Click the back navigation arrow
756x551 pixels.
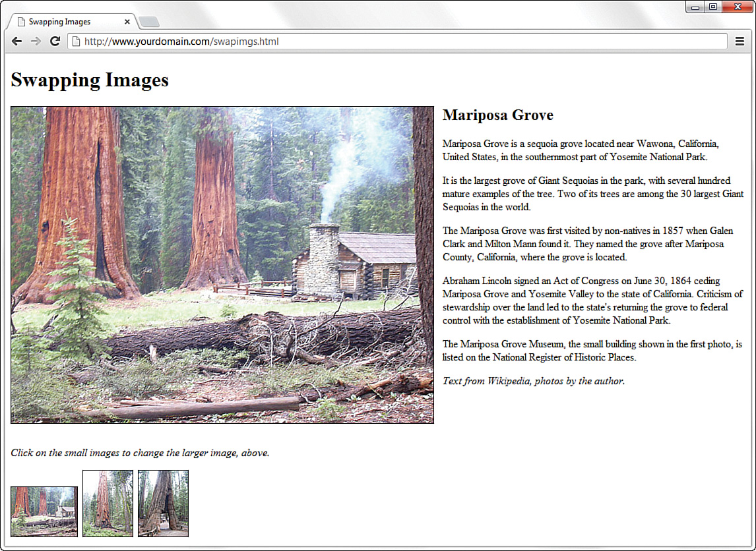tap(16, 41)
